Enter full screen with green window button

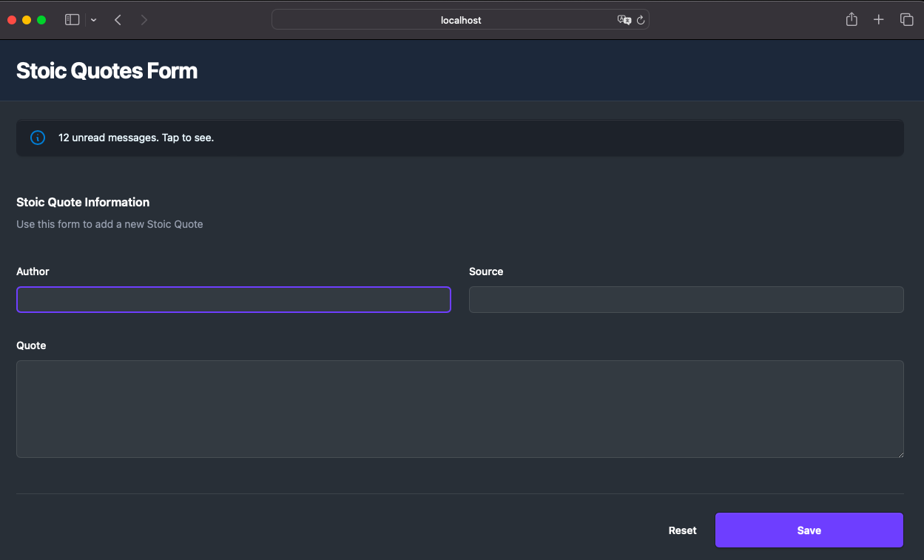tap(41, 20)
